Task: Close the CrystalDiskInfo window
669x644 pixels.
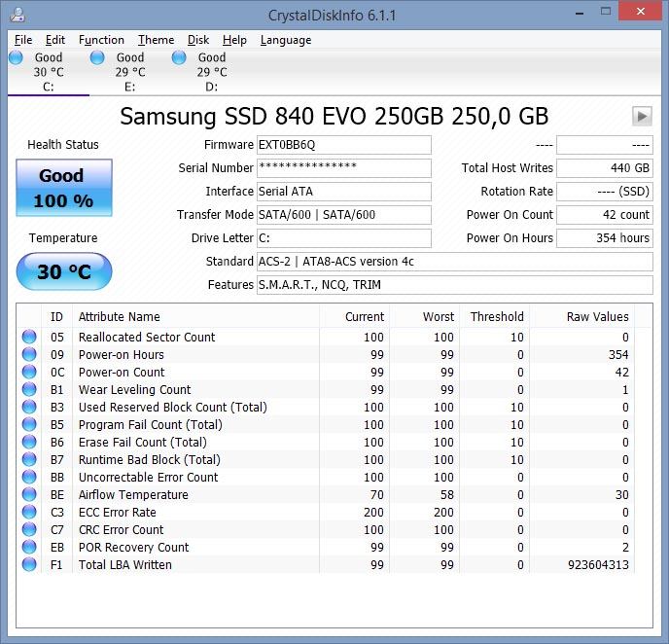Action: 640,12
